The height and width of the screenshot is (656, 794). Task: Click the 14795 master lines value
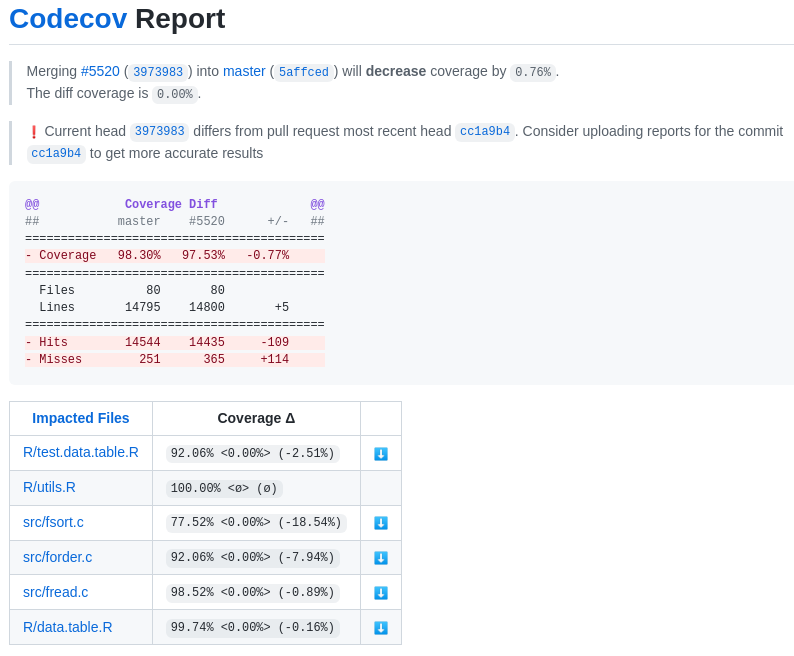(x=143, y=307)
